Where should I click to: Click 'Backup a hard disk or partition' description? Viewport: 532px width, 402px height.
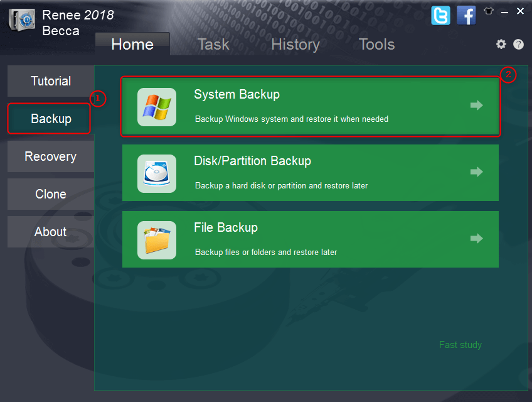pyautogui.click(x=281, y=186)
